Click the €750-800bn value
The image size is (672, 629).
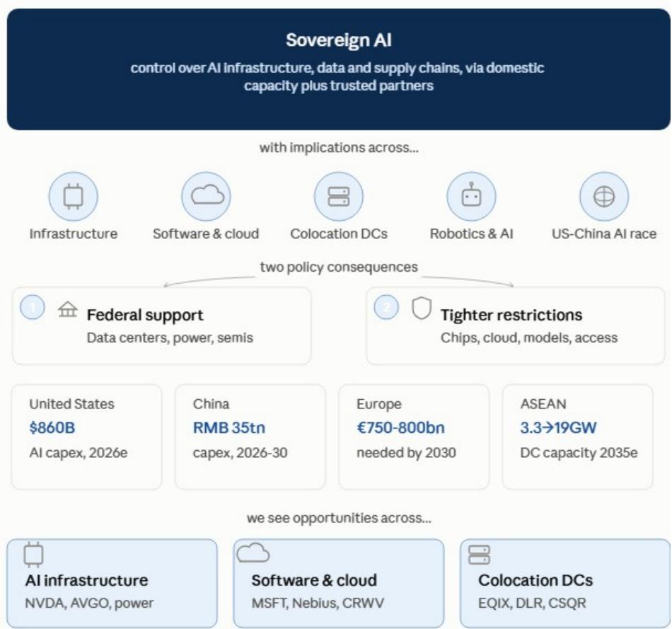[x=400, y=428]
